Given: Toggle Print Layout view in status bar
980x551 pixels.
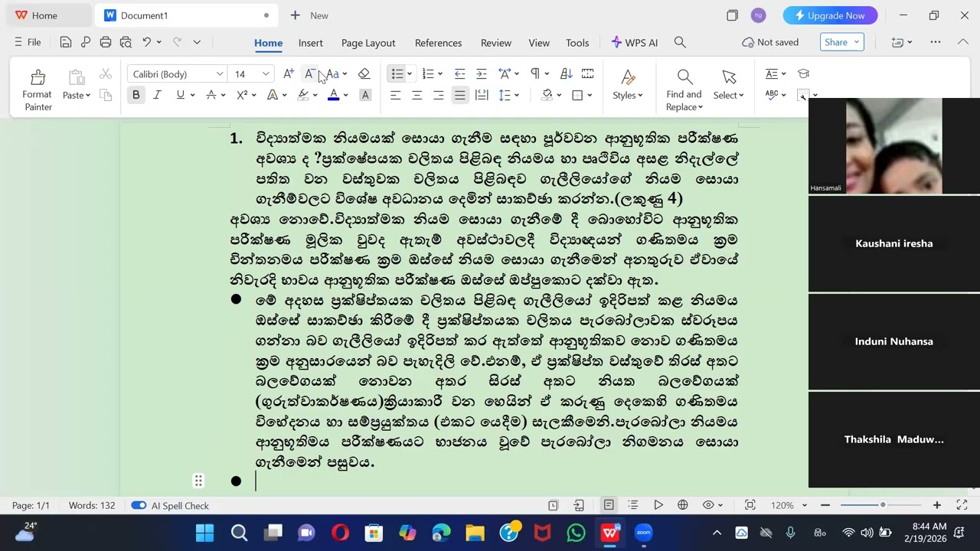Looking at the screenshot, I should click(x=609, y=505).
